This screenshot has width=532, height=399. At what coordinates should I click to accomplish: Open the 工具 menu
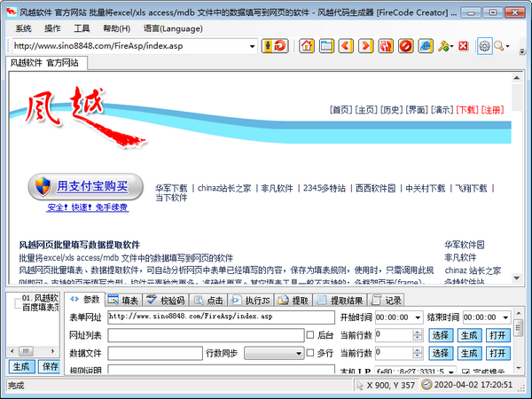[x=82, y=28]
